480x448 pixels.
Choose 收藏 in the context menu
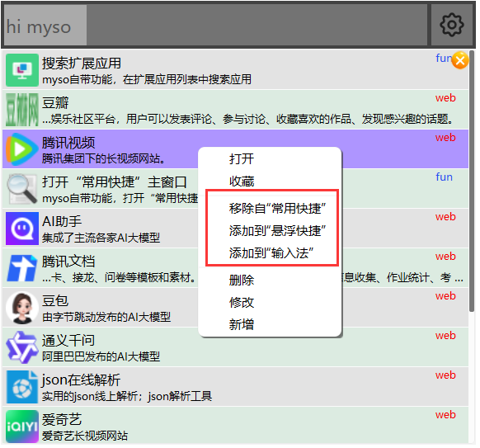242,182
